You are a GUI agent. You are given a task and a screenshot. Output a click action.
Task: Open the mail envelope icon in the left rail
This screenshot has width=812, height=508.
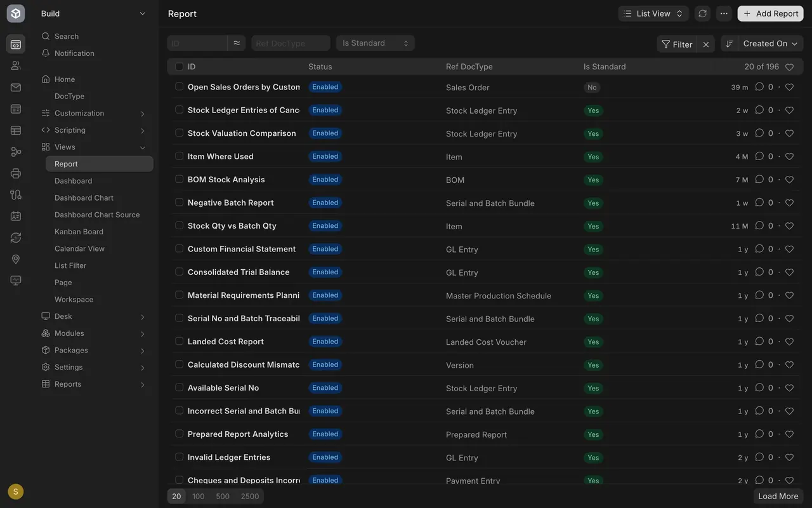[x=16, y=88]
